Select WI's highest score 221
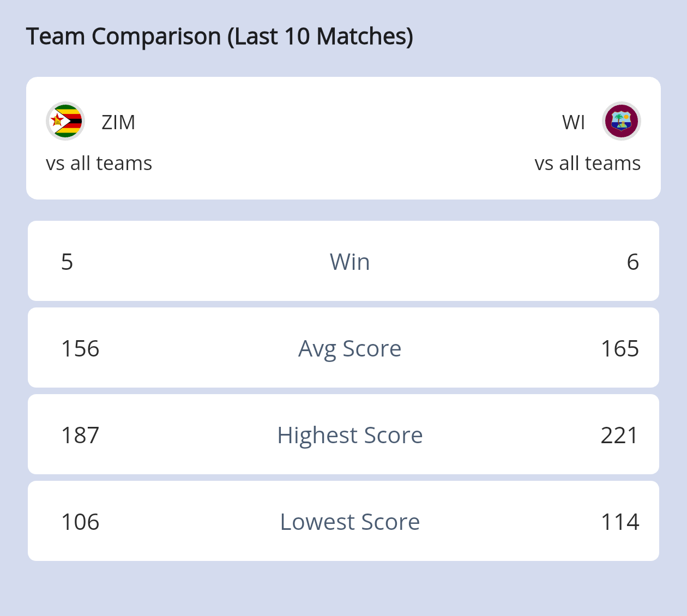Viewport: 687px width, 616px height. click(x=619, y=435)
